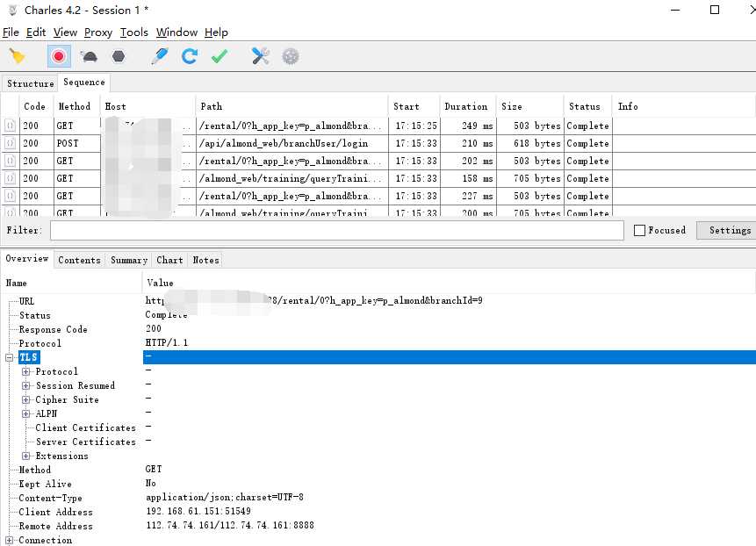Sort by the Start column header

point(414,106)
